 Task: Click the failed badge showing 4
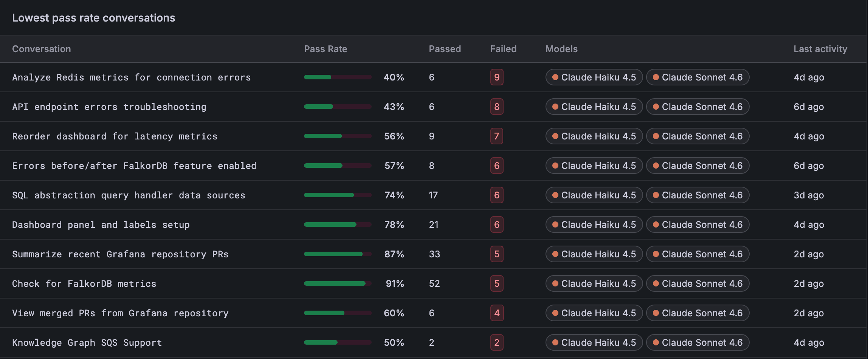tap(497, 313)
